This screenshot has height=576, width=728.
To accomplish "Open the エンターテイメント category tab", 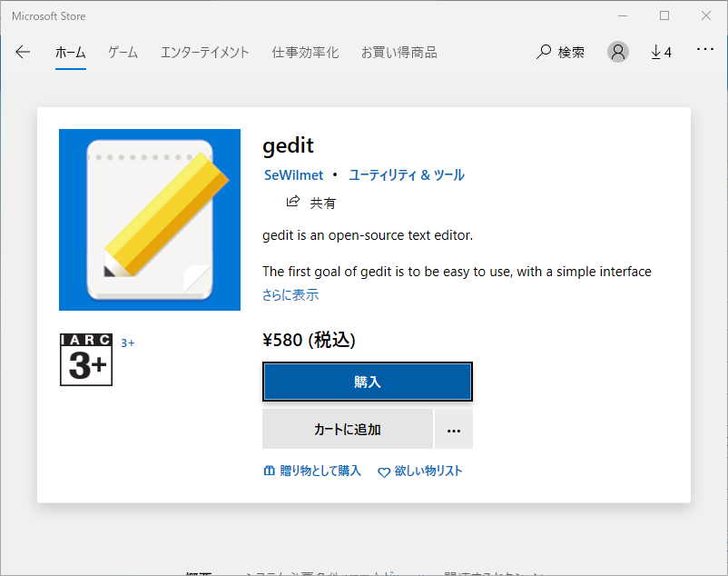I will (204, 53).
